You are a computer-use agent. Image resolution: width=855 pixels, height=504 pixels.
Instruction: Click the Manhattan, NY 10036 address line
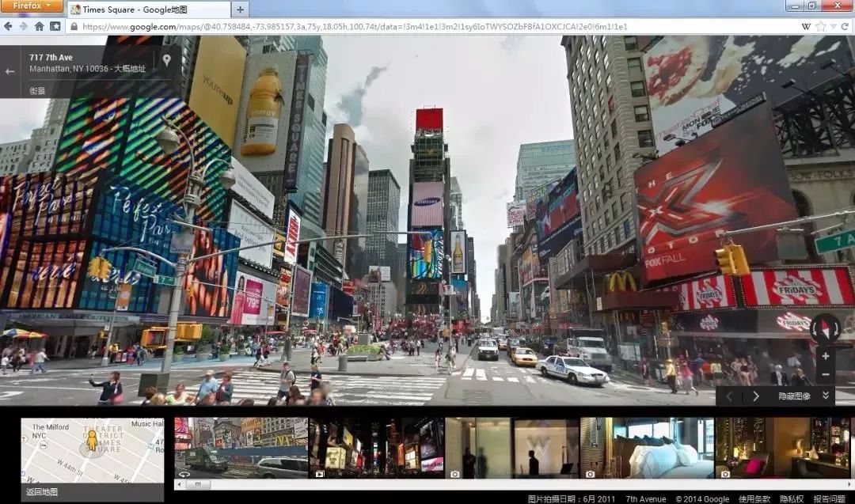(87, 69)
